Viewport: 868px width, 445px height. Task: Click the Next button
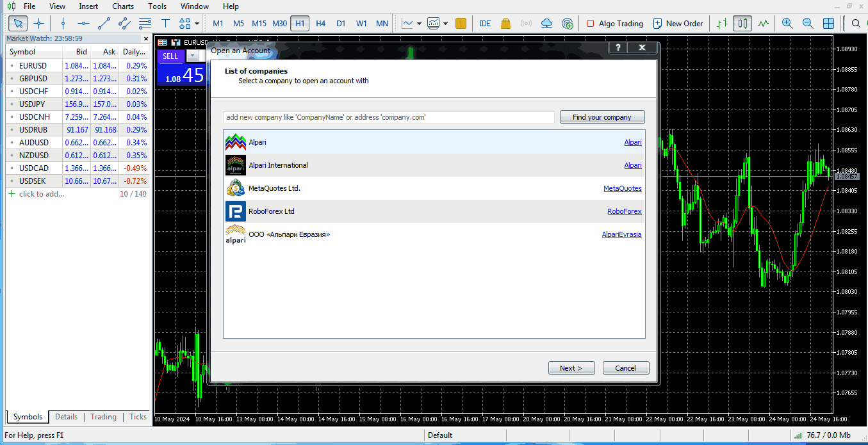click(x=571, y=368)
